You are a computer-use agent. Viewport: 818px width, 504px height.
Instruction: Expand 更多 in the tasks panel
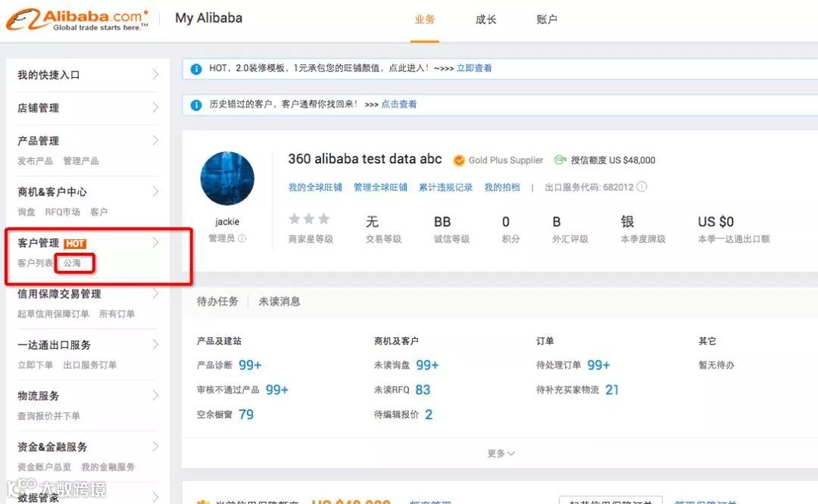coord(501,453)
